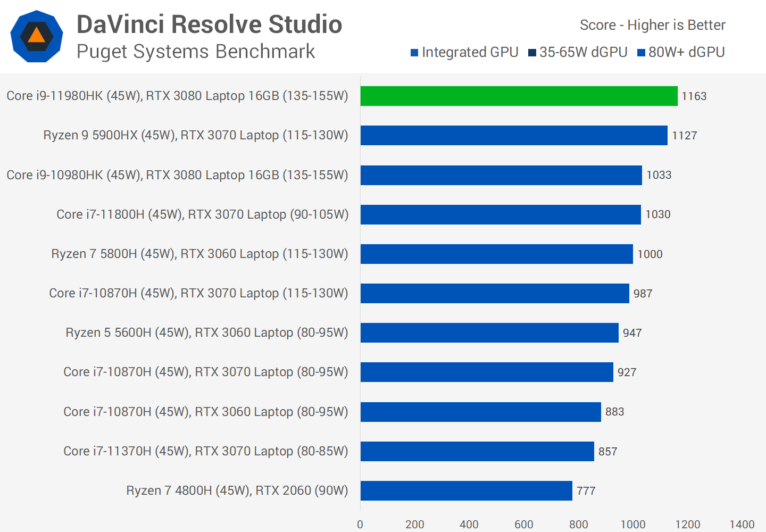Click the "1200" tick on the horizontal axis
766x532 pixels.
click(688, 525)
